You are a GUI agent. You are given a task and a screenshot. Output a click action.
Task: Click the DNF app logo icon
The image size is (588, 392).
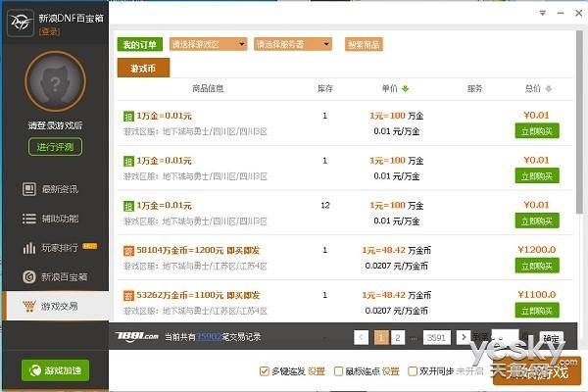[x=21, y=24]
